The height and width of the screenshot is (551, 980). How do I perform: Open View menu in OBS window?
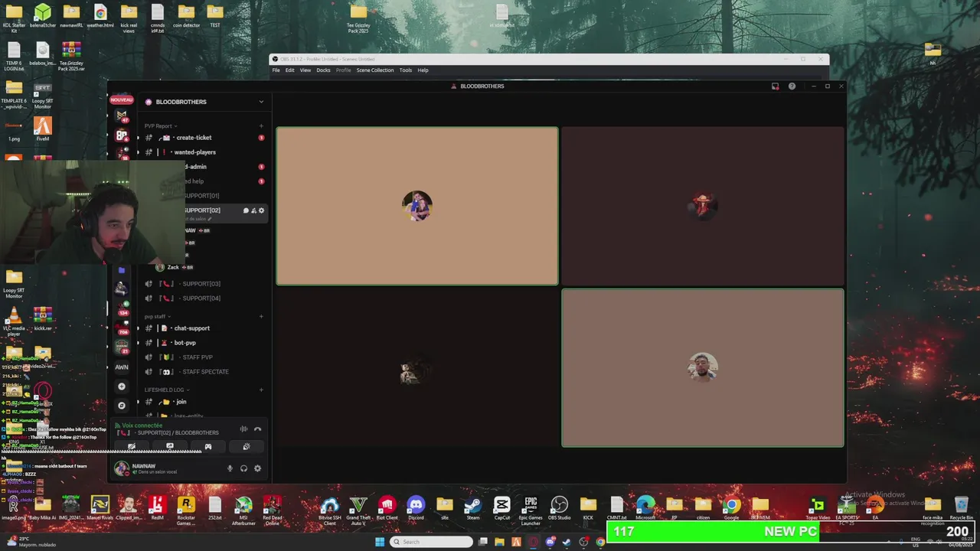(x=305, y=70)
